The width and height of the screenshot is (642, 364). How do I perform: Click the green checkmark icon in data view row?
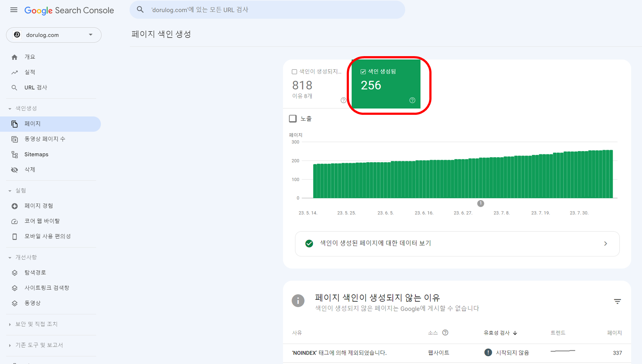(x=309, y=243)
